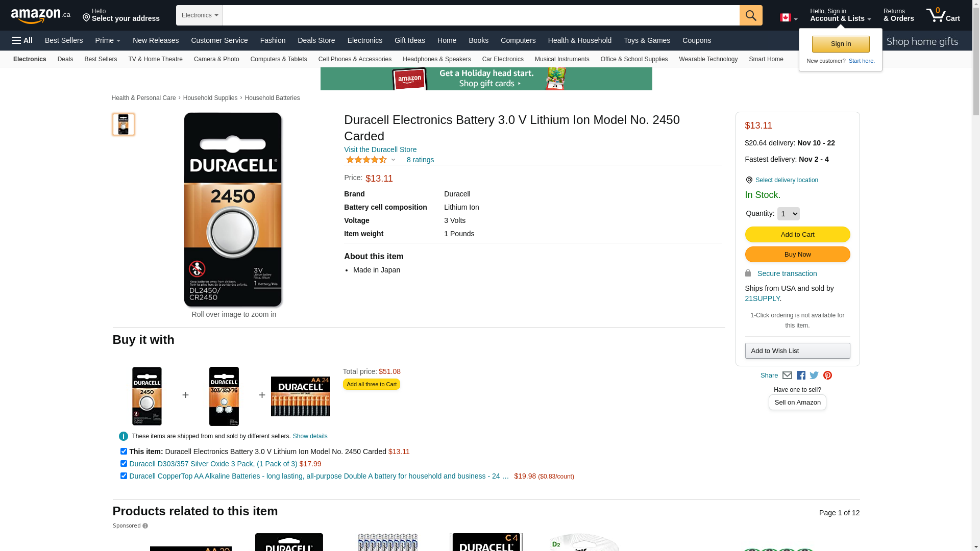
Task: Uncheck the Duracell D303/357 Silver Oxide checkbox
Action: coord(124,464)
